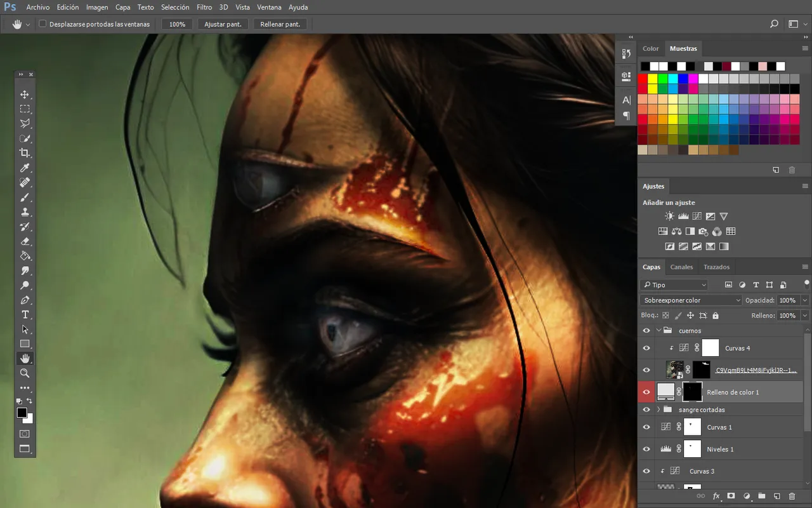This screenshot has height=508, width=812.
Task: Add a Photo Filter adjustment
Action: [704, 232]
